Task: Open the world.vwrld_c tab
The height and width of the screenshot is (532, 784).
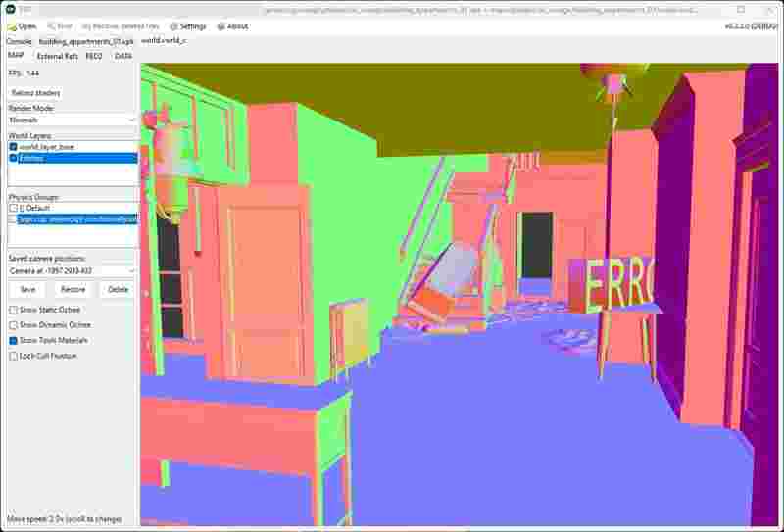Action: click(164, 42)
